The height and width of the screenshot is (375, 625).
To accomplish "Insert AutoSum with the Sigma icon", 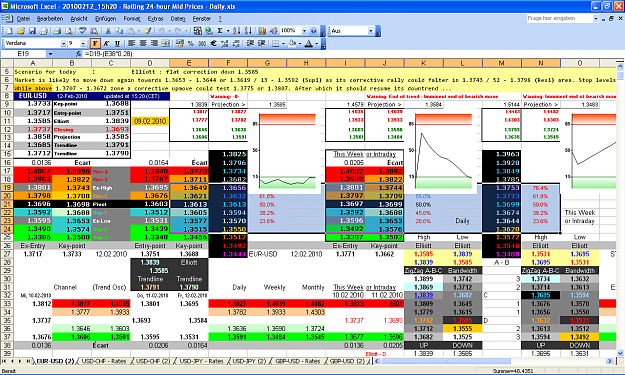I will [220, 31].
